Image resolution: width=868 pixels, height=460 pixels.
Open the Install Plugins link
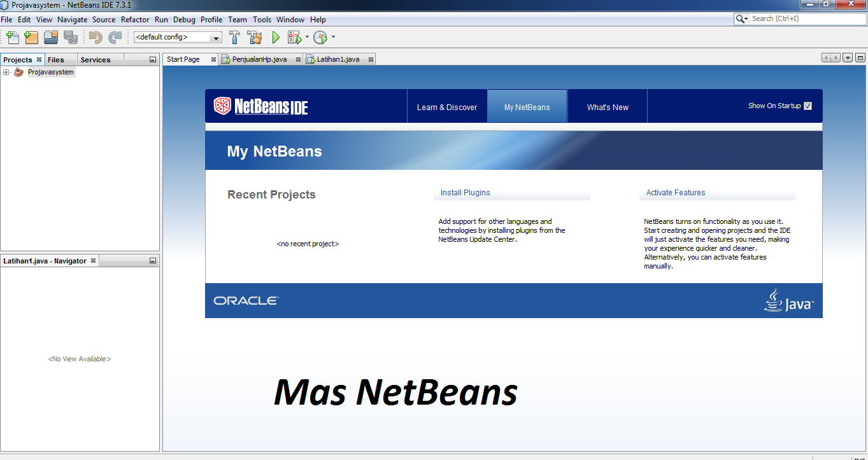464,193
